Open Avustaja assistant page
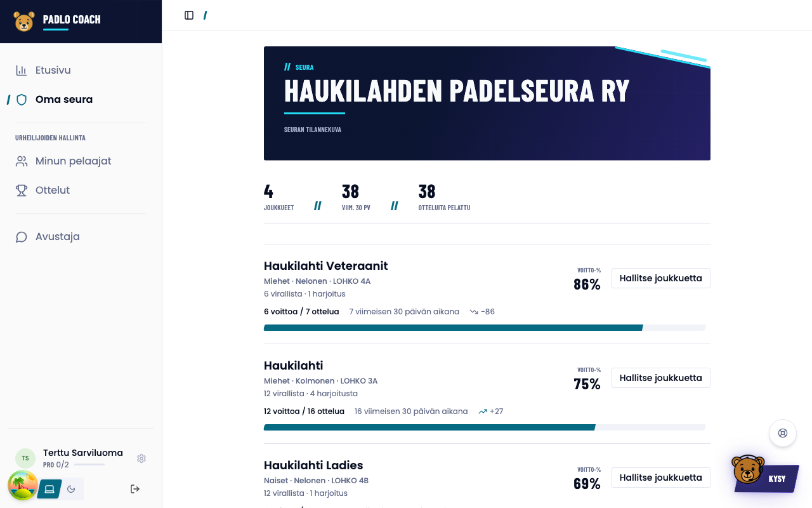The image size is (812, 508). point(81,237)
